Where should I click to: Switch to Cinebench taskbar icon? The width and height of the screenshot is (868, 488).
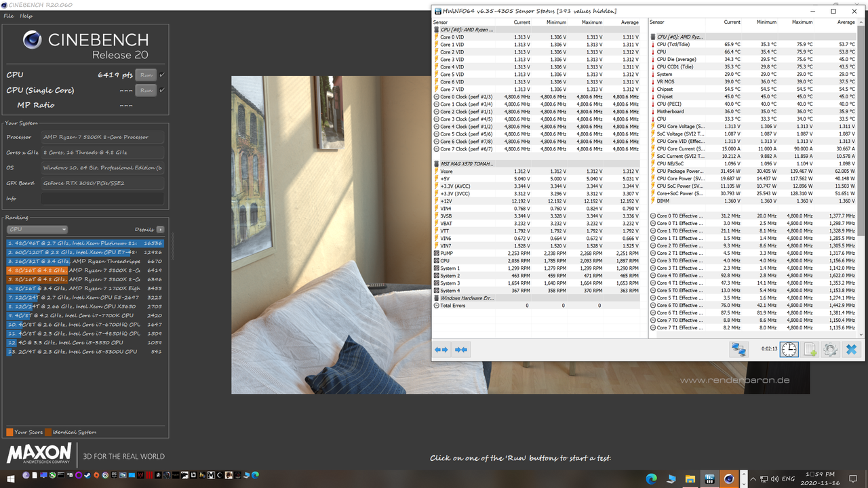[x=729, y=478]
